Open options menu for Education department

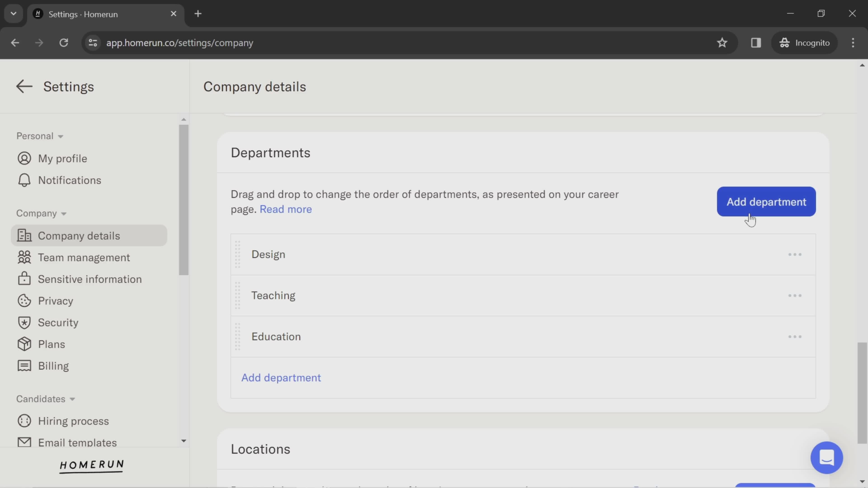tap(795, 336)
